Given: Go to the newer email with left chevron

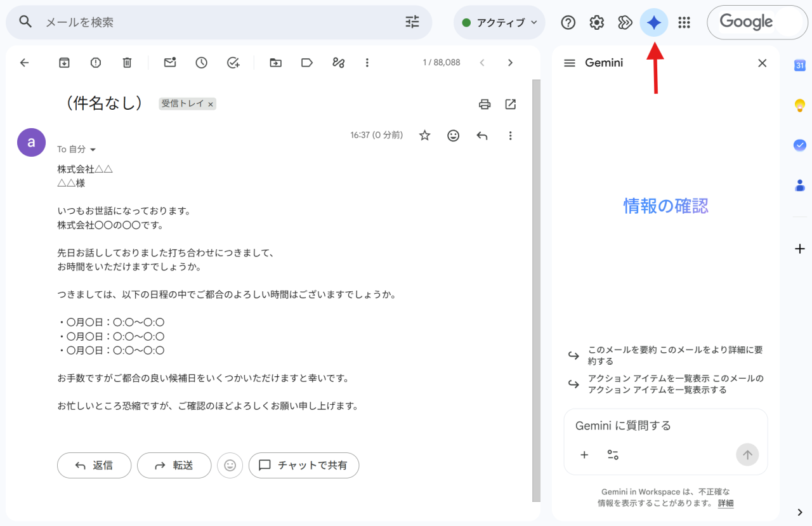Looking at the screenshot, I should point(482,62).
